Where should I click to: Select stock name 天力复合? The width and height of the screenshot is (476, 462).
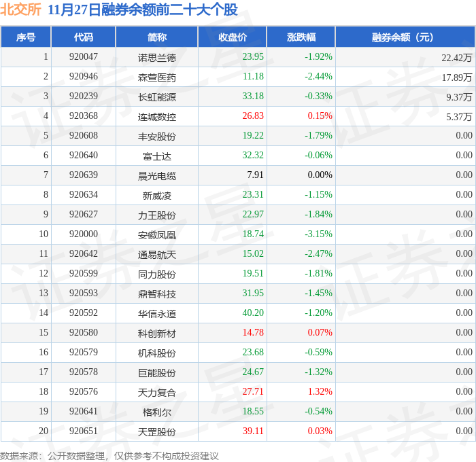point(156,393)
